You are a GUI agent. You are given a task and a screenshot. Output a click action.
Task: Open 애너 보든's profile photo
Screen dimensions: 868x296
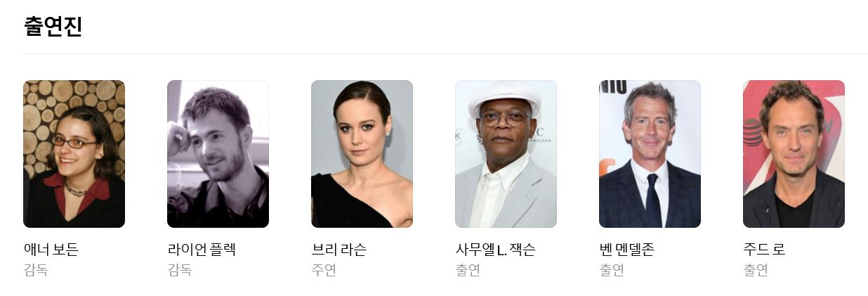click(74, 154)
